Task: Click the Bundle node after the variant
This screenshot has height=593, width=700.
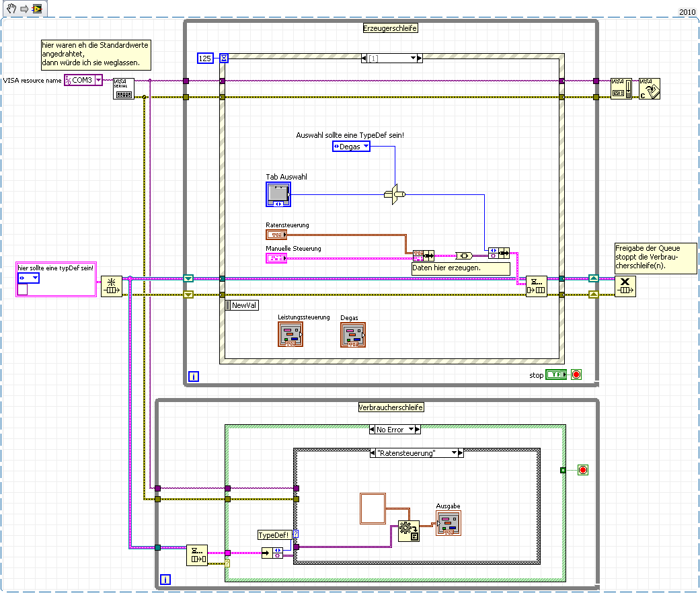Action: click(499, 253)
